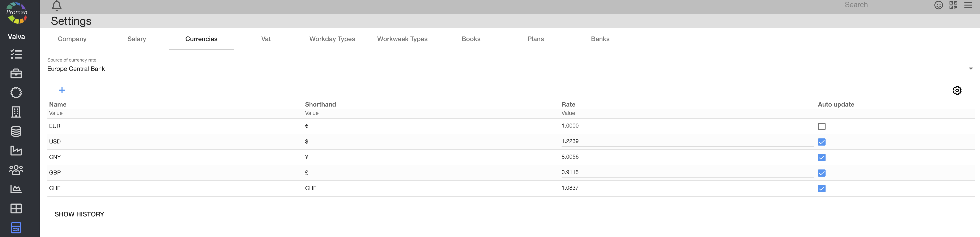The height and width of the screenshot is (237, 980).
Task: Switch to the Banks tab
Action: click(600, 39)
